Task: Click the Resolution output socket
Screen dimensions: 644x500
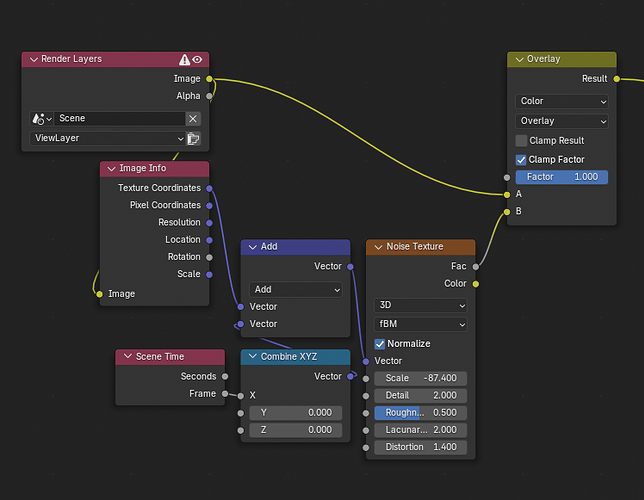Action: tap(209, 223)
